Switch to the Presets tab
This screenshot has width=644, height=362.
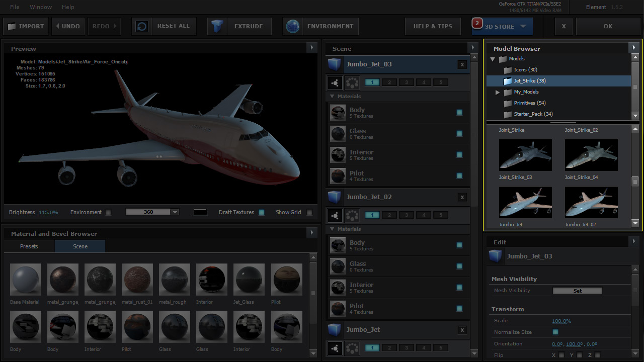click(x=29, y=246)
